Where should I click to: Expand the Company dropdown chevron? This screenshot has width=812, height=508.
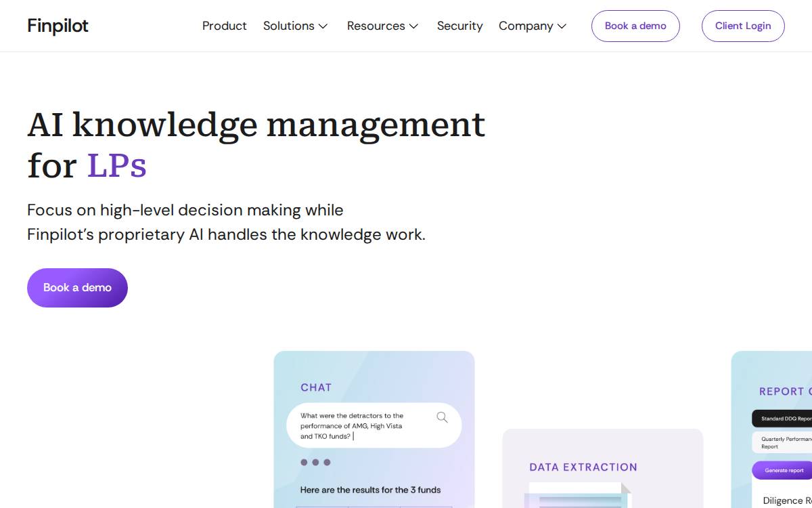[x=562, y=26]
